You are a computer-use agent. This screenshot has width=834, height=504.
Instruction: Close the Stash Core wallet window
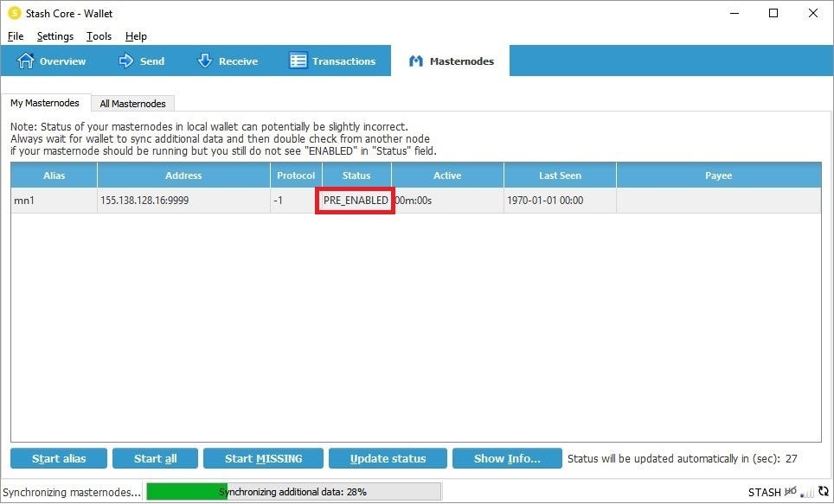pyautogui.click(x=813, y=13)
